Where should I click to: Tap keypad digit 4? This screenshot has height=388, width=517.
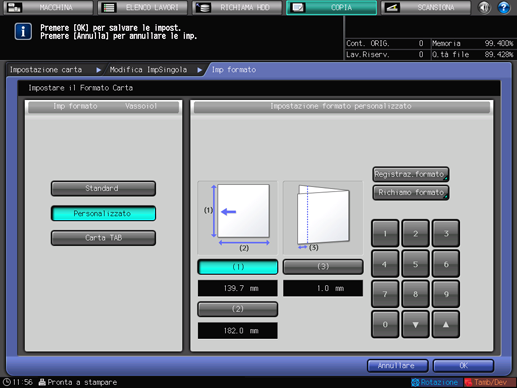coord(385,264)
